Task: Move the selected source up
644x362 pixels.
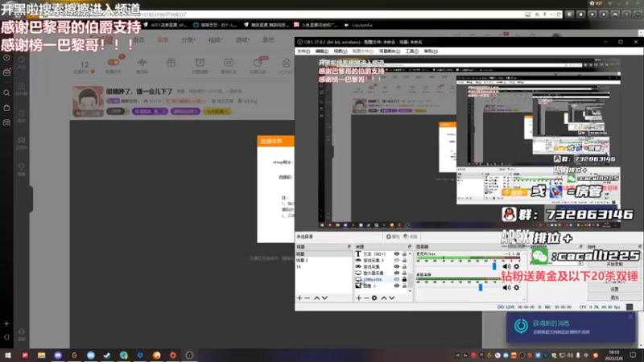Action: [384, 298]
